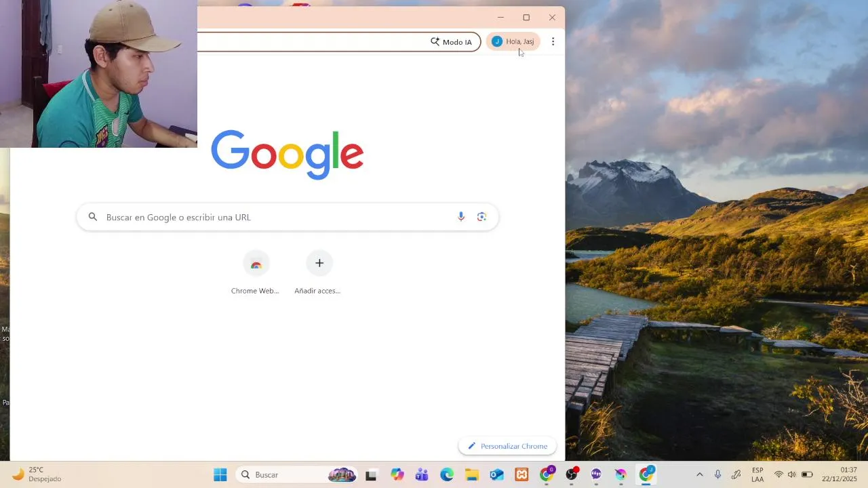Viewport: 868px width, 488px height.
Task: Open Microsoft Edge from taskbar
Action: click(x=447, y=475)
